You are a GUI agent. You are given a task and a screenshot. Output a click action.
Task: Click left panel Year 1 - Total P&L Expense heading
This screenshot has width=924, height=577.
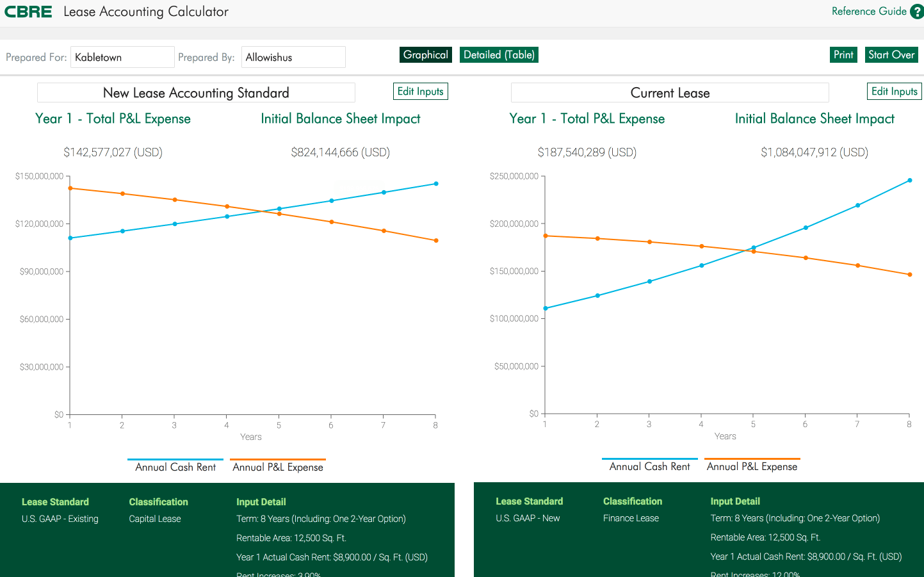[x=113, y=118]
